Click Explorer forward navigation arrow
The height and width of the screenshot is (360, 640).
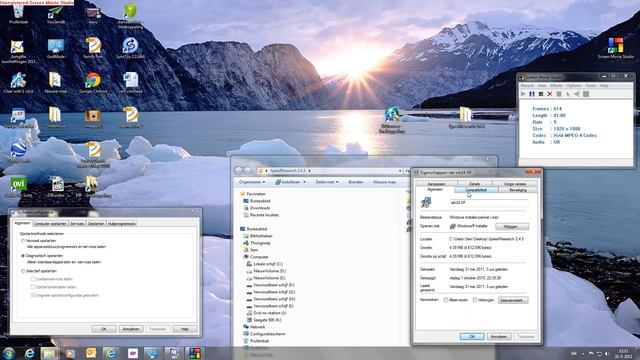[248, 170]
